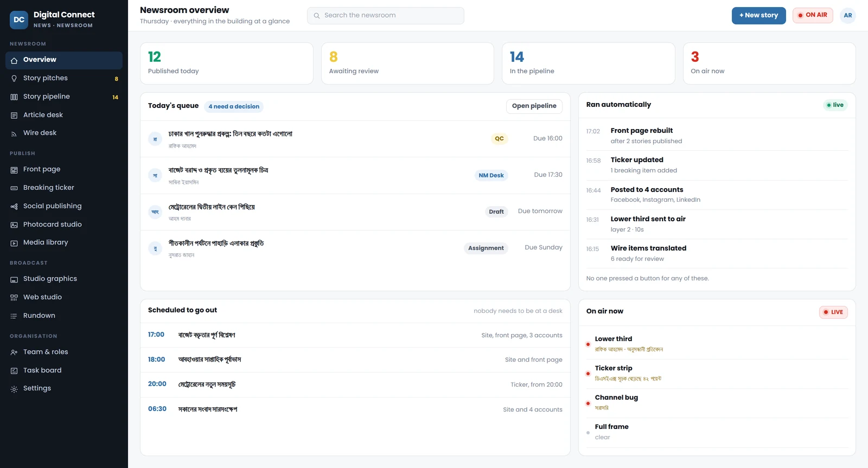Viewport: 868px width, 468px height.
Task: Open the Story pitches menu item
Action: pos(64,78)
